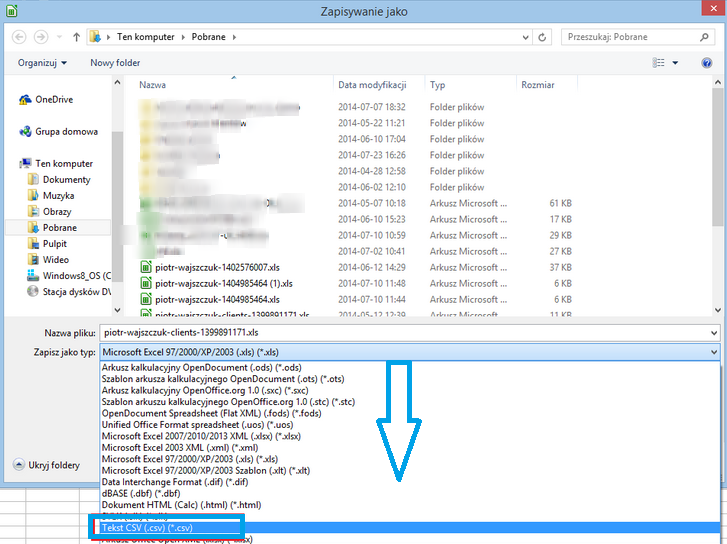Image resolution: width=727 pixels, height=544 pixels.
Task: Open recent locations dropdown arrow
Action: tap(59, 37)
